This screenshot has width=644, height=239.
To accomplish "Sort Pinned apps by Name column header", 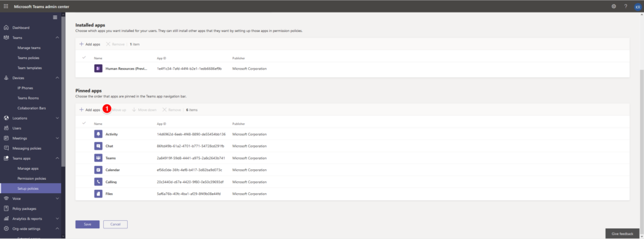I will point(97,124).
